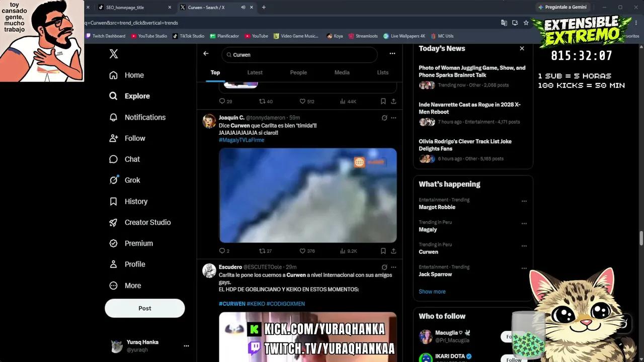
Task: View 9.2K views analytics
Action: click(x=348, y=251)
